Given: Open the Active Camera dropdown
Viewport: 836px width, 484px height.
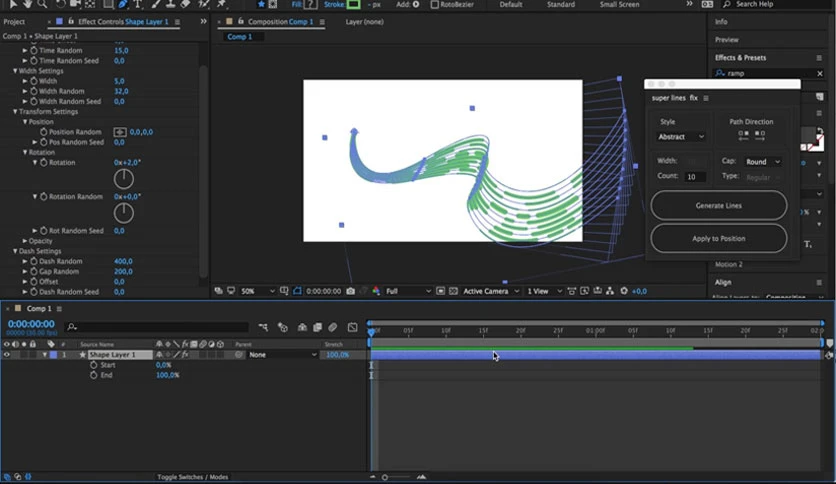Looking at the screenshot, I should (x=491, y=291).
